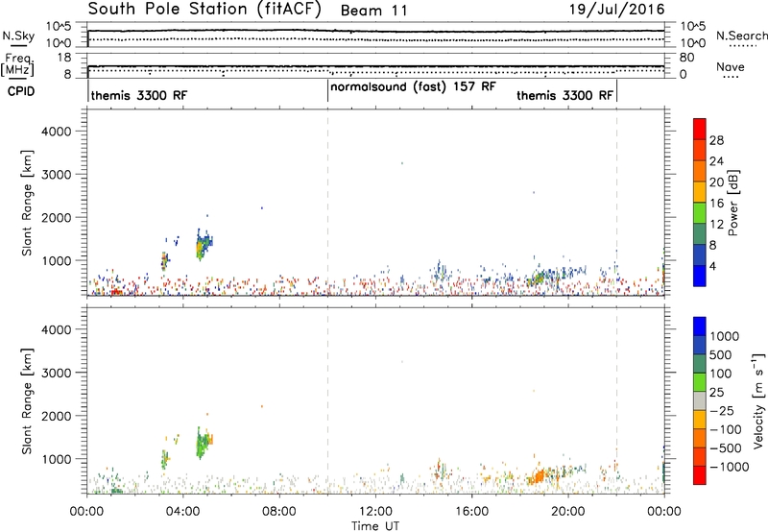The height and width of the screenshot is (532, 768).
Task: Click the '08:00' time tick label
Action: (x=279, y=512)
